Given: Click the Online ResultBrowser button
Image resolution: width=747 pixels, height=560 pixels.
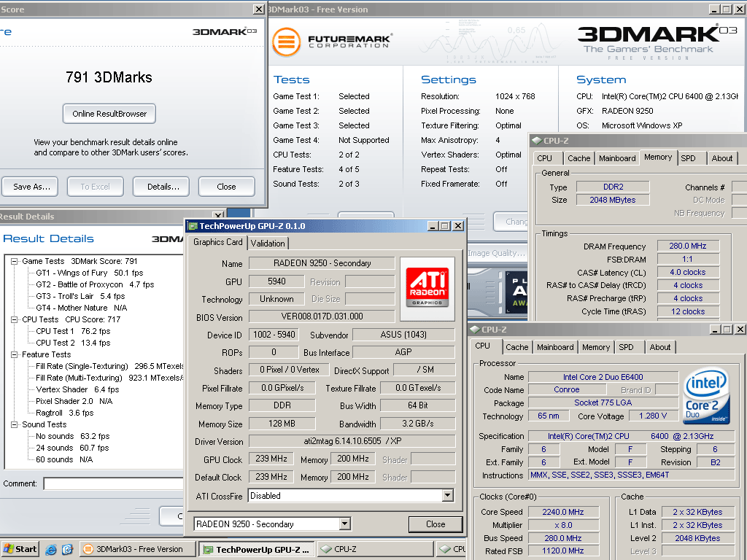Looking at the screenshot, I should point(109,114).
